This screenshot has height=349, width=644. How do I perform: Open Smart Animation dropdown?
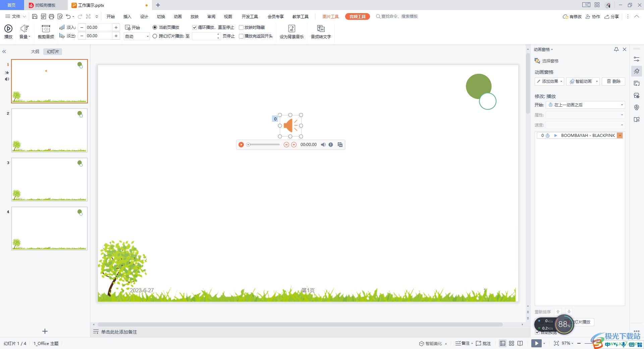pyautogui.click(x=583, y=82)
